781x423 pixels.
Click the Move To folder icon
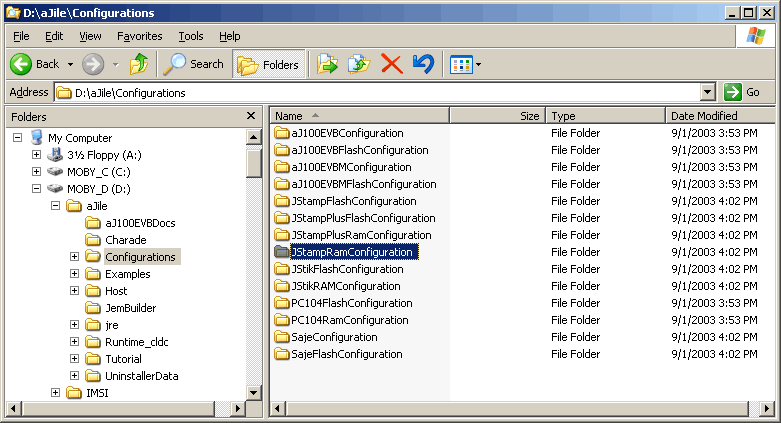click(327, 64)
